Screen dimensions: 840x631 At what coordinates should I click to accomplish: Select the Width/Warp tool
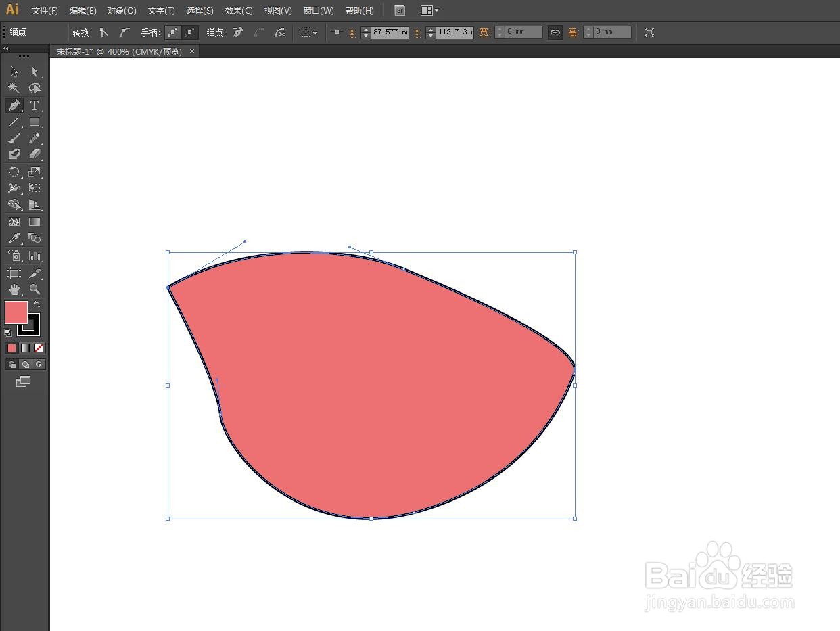[x=14, y=188]
